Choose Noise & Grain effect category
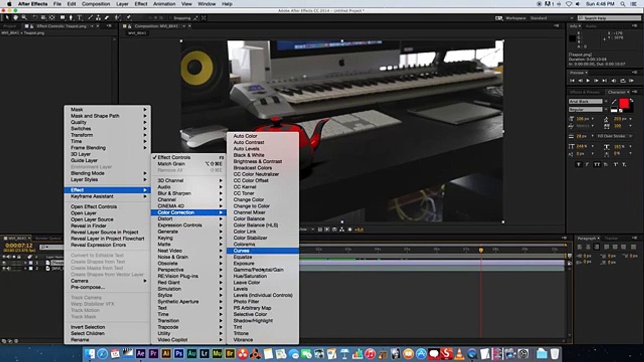This screenshot has width=644, height=362. coord(189,257)
